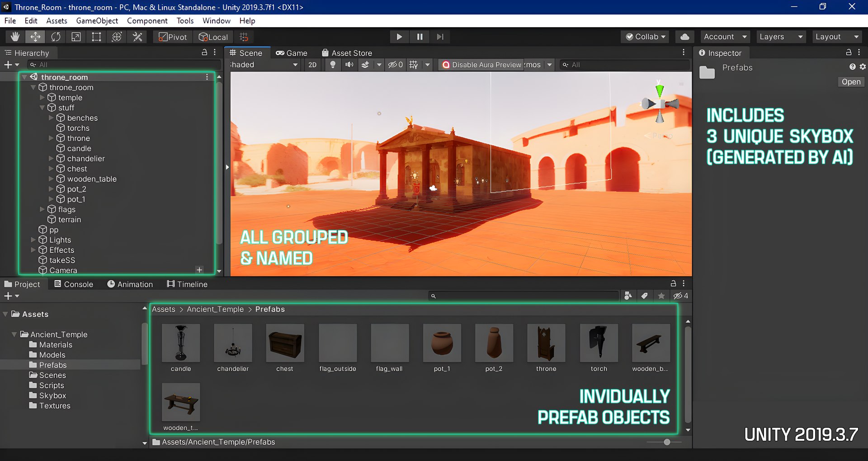This screenshot has height=461, width=868.
Task: Click the Step frame button
Action: coord(440,37)
